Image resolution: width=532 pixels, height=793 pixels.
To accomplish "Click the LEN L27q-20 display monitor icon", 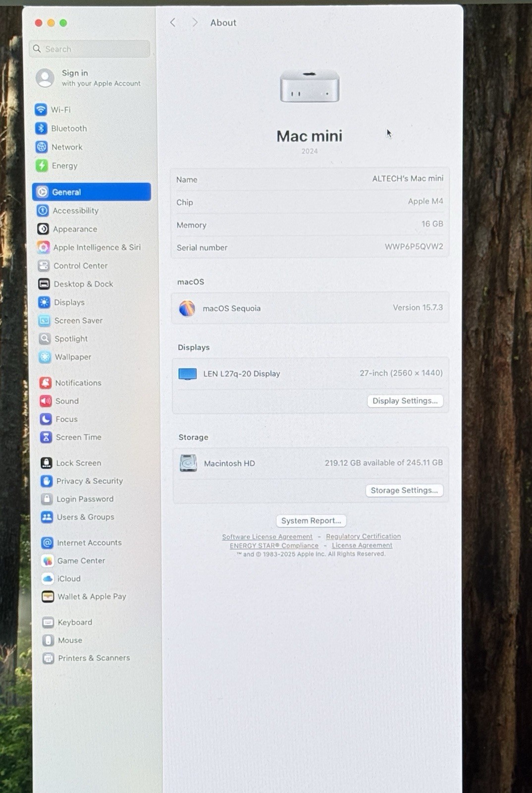I will coord(188,374).
